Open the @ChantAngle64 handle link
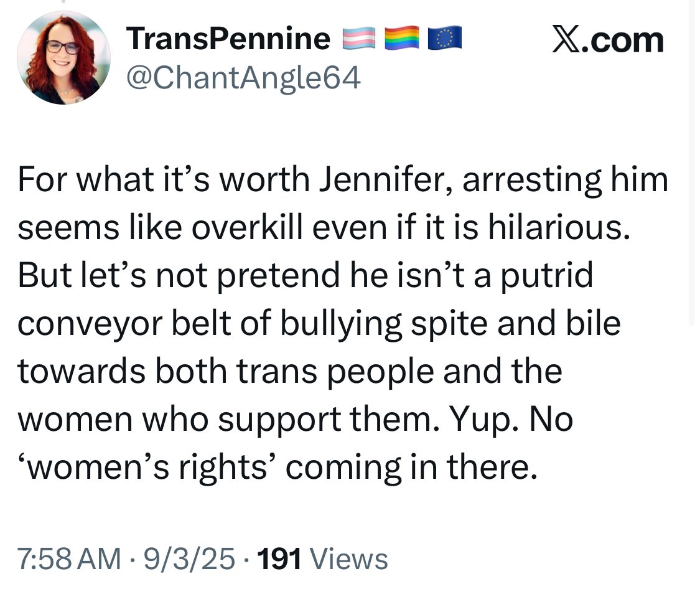700x594 pixels. tap(243, 78)
